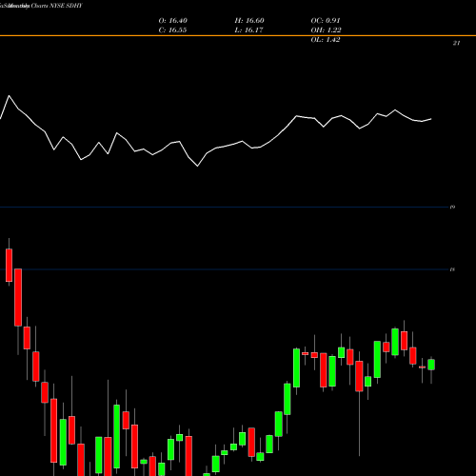Image resolution: width=476 pixels, height=476 pixels.
Task: Click the 'OL: 1.42' readout
Action: [326, 40]
